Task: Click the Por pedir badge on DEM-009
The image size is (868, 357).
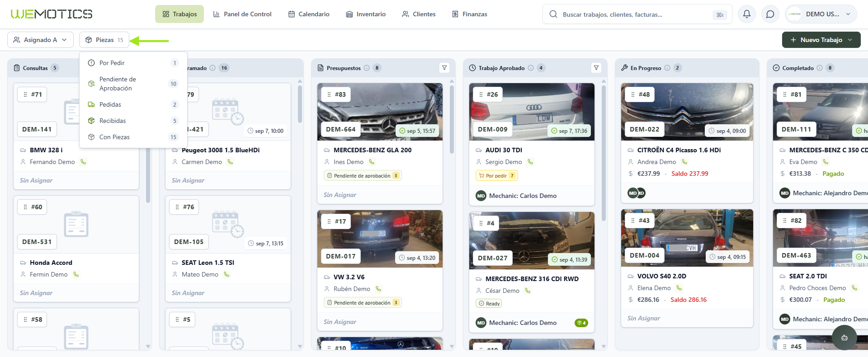Action: pyautogui.click(x=497, y=176)
